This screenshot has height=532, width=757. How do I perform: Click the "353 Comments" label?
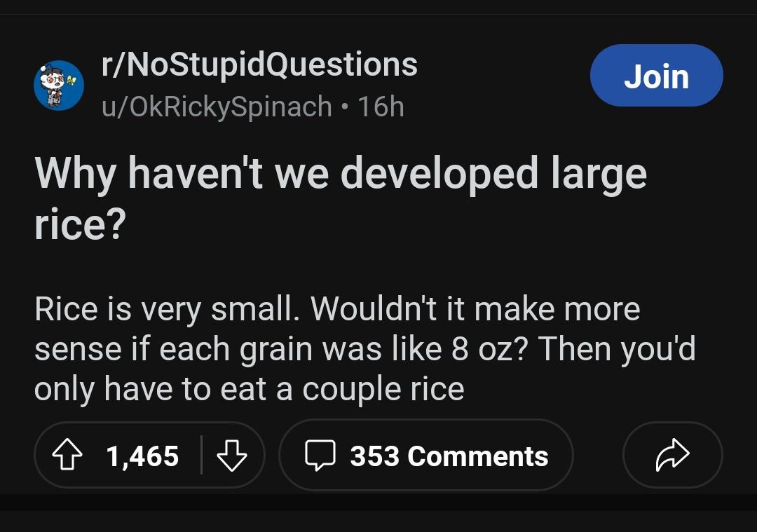449,456
